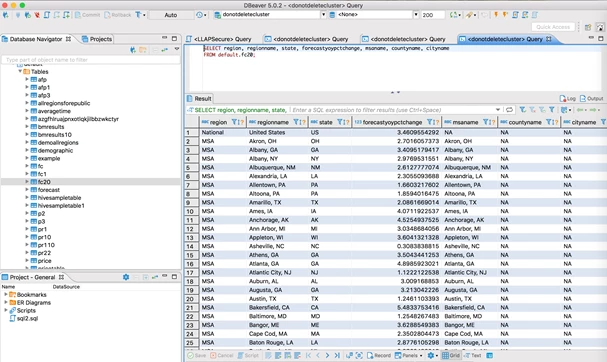Click the Log icon above results

[568, 98]
